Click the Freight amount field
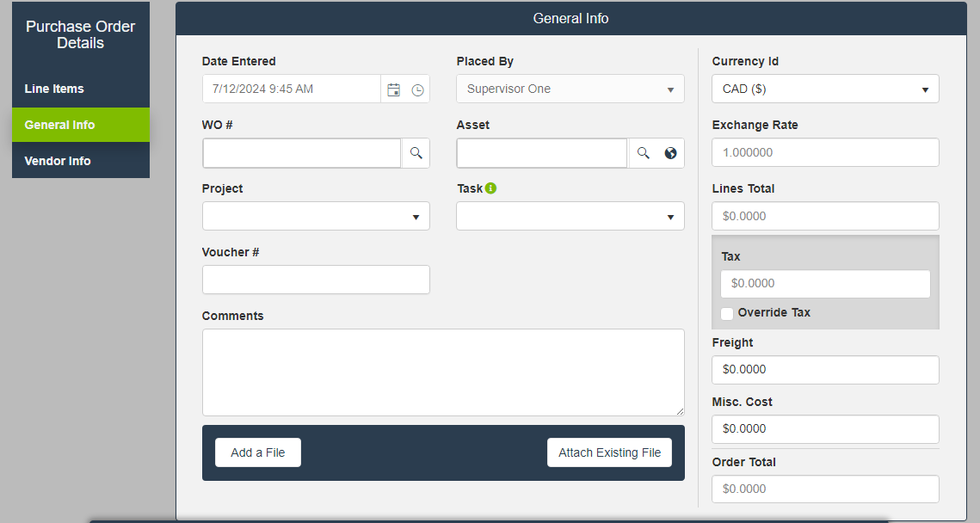This screenshot has width=980, height=523. pyautogui.click(x=824, y=370)
